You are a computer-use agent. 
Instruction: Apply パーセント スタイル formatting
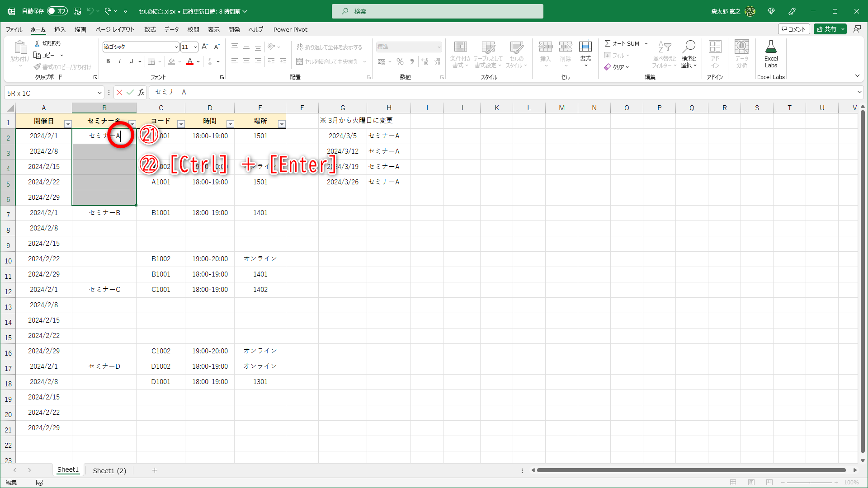coord(400,61)
